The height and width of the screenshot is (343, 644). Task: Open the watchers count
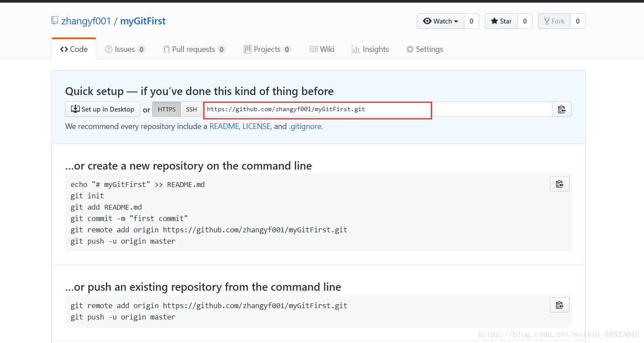[x=471, y=21]
